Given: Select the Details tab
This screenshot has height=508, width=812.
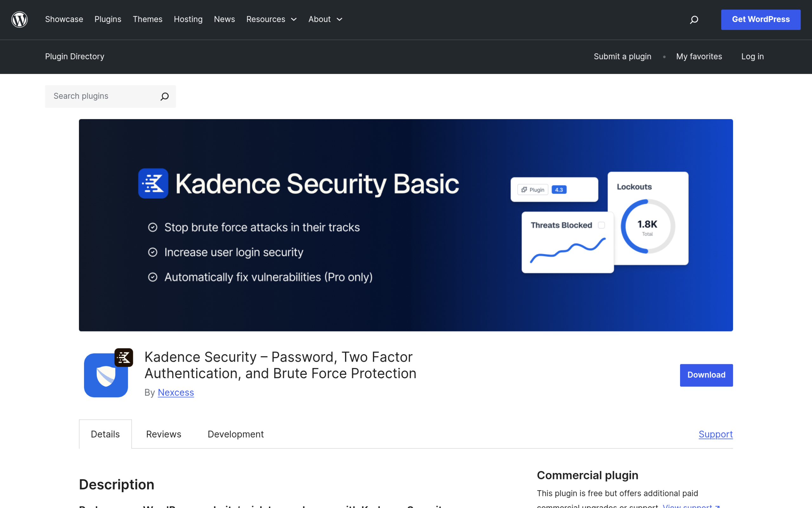Looking at the screenshot, I should point(105,434).
